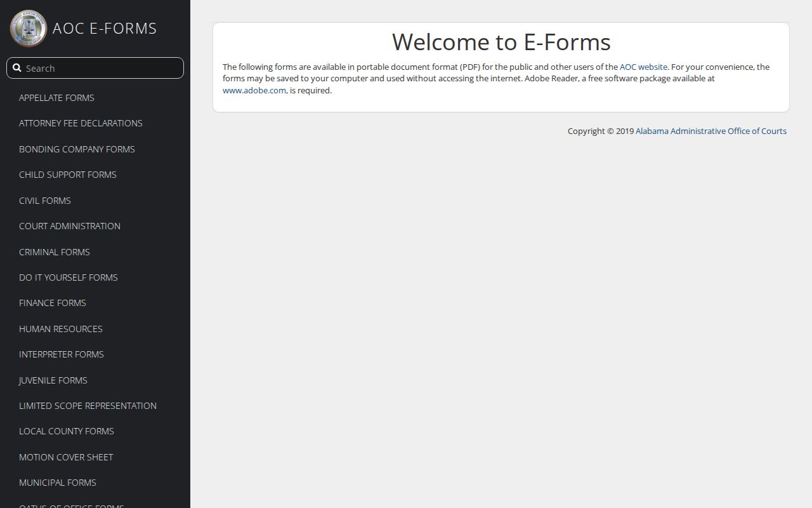Viewport: 812px width, 508px height.
Task: Choose Interpreter Forms
Action: click(62, 354)
